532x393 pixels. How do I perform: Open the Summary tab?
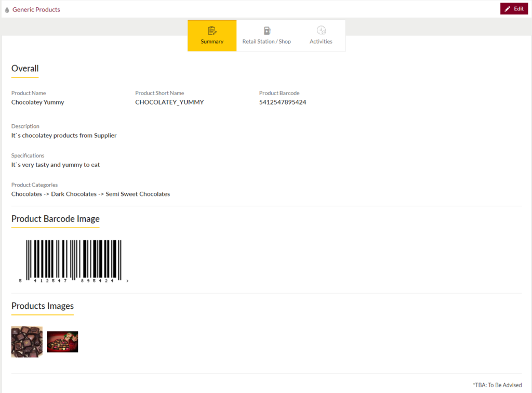coord(212,36)
